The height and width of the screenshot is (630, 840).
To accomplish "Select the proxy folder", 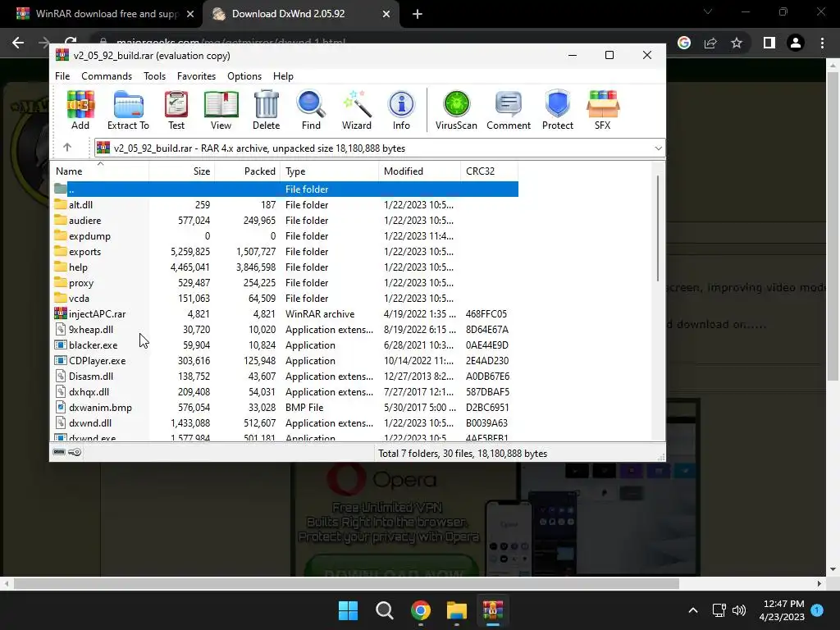I will [81, 282].
